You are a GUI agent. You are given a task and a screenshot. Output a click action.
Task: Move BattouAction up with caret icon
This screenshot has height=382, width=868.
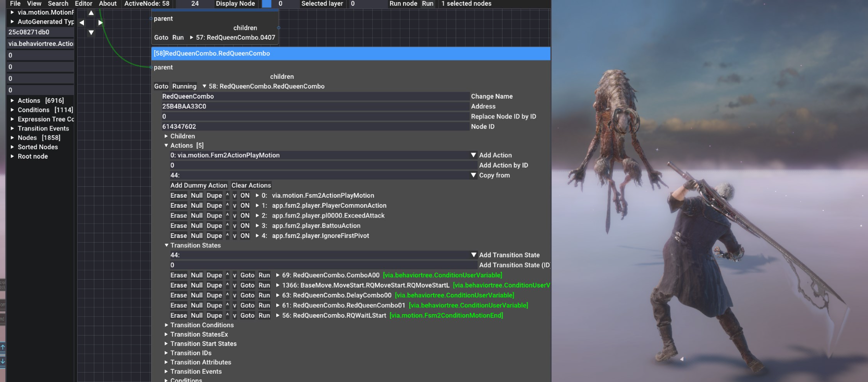(x=227, y=226)
